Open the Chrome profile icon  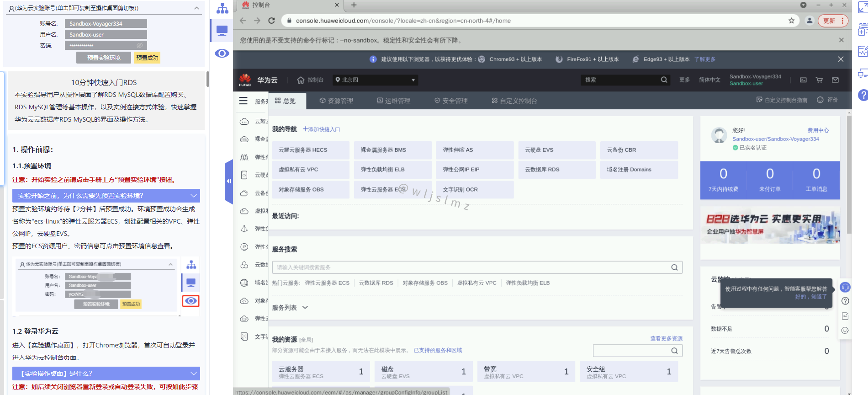point(810,21)
